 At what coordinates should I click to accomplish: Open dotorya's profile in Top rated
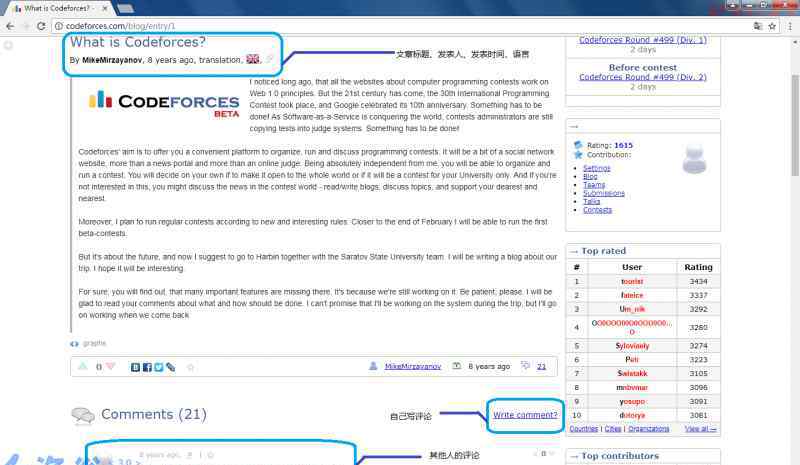632,415
